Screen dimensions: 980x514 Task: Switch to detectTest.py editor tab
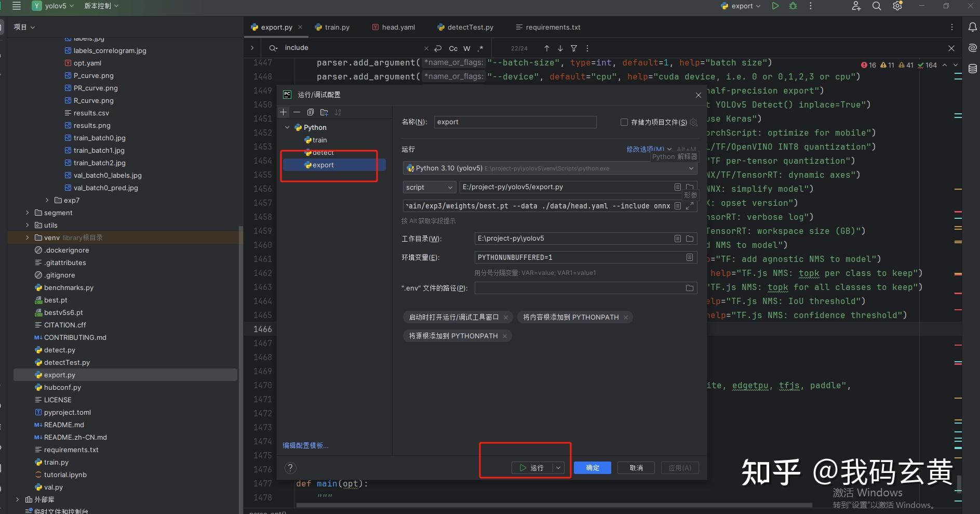(465, 27)
